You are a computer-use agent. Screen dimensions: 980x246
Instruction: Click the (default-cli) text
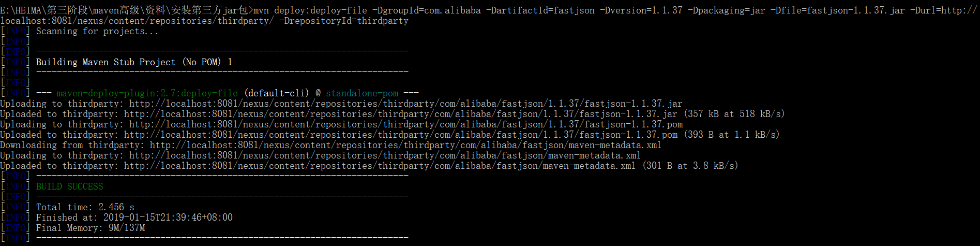click(x=277, y=93)
